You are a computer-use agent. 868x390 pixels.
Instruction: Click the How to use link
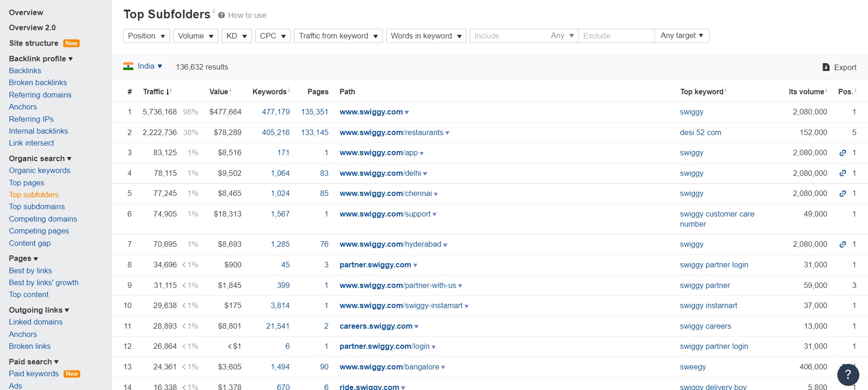coord(247,15)
